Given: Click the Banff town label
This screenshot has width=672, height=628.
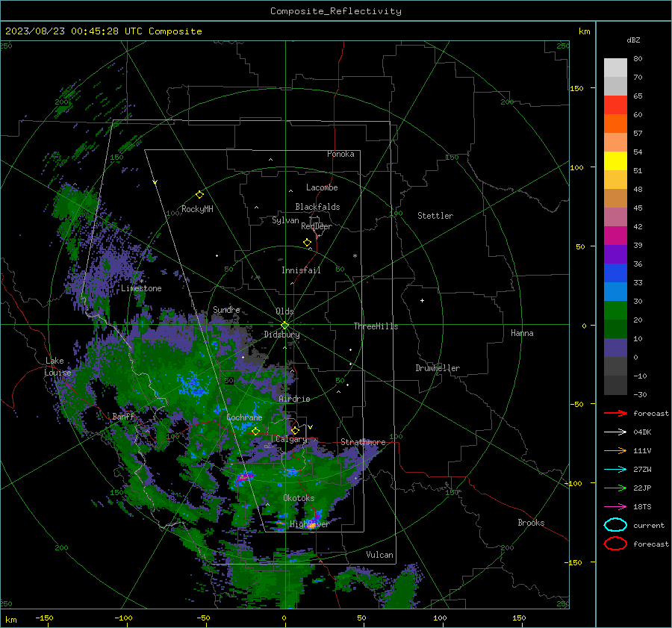Looking at the screenshot, I should pyautogui.click(x=123, y=416).
